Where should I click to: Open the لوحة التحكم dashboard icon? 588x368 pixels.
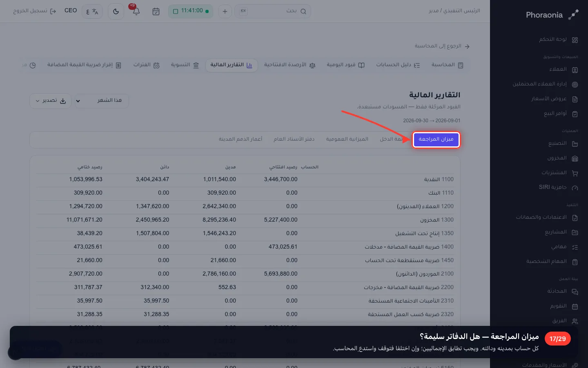575,40
